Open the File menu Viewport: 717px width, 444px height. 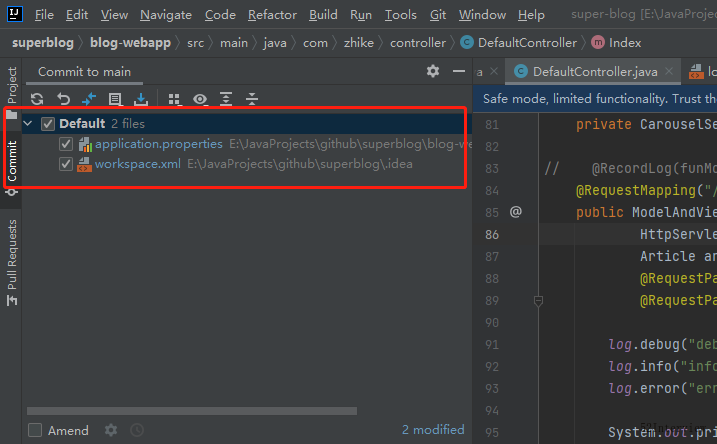point(44,15)
